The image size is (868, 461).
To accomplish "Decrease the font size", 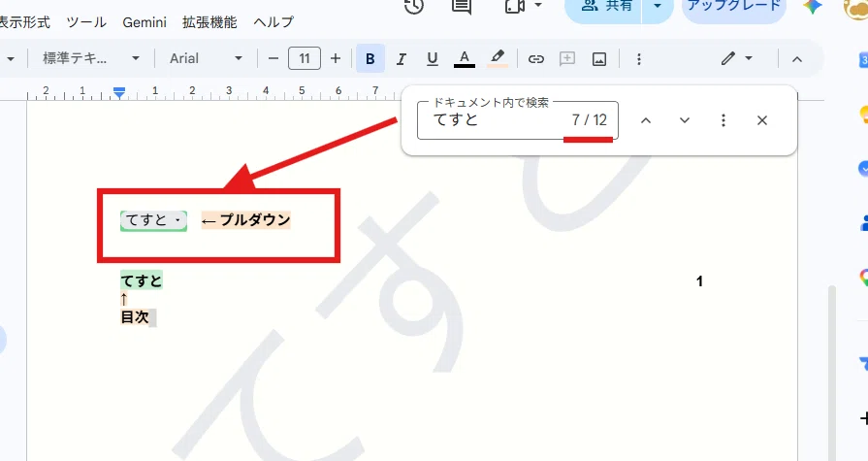I will (273, 59).
